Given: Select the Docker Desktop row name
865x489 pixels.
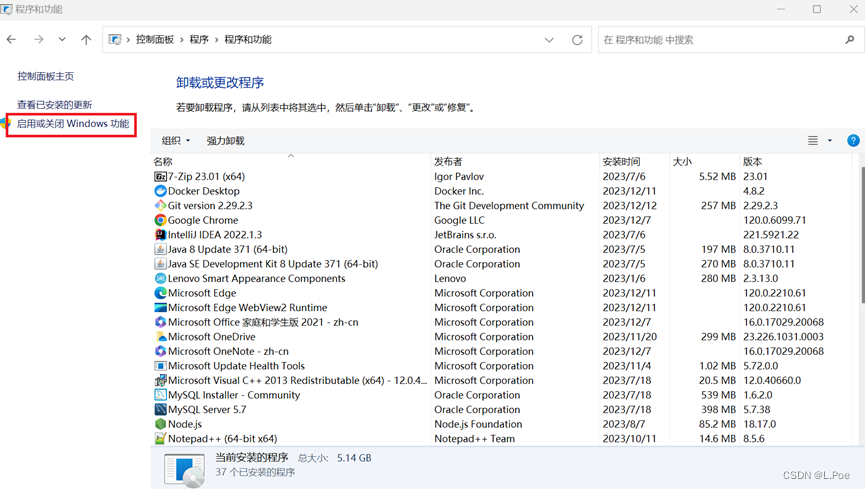Looking at the screenshot, I should [204, 191].
